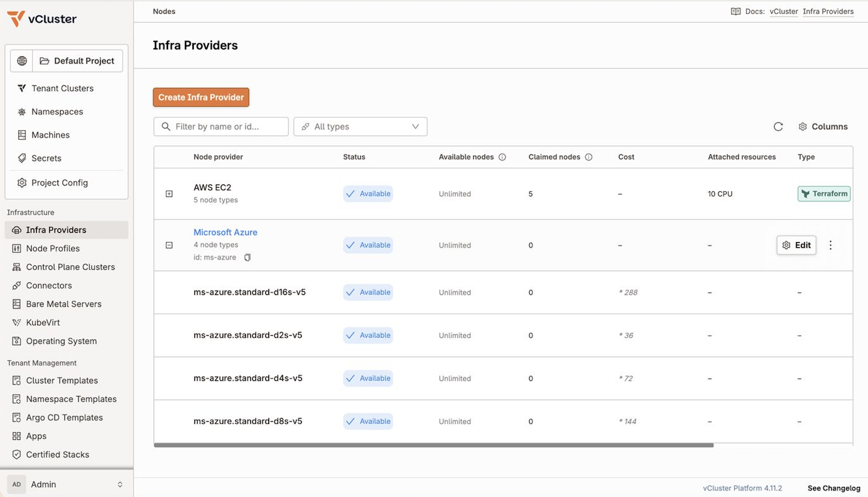
Task: Open the three-dot menu for Microsoft Azure
Action: pyautogui.click(x=830, y=245)
